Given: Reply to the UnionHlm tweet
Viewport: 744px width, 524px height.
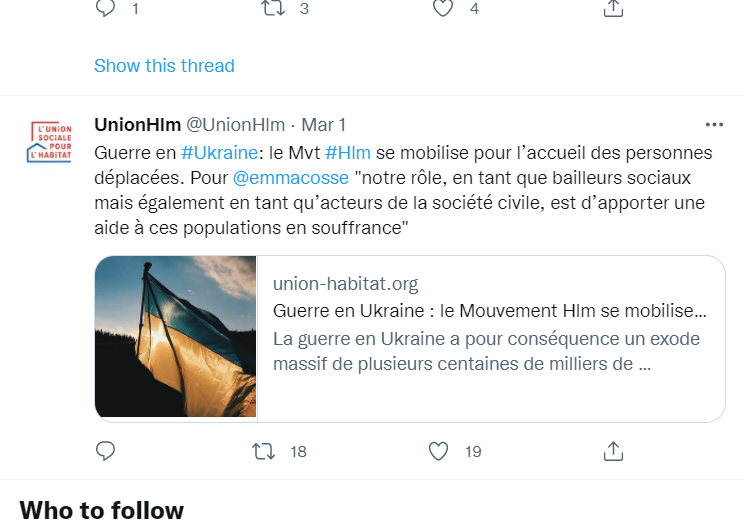Looking at the screenshot, I should tap(106, 451).
